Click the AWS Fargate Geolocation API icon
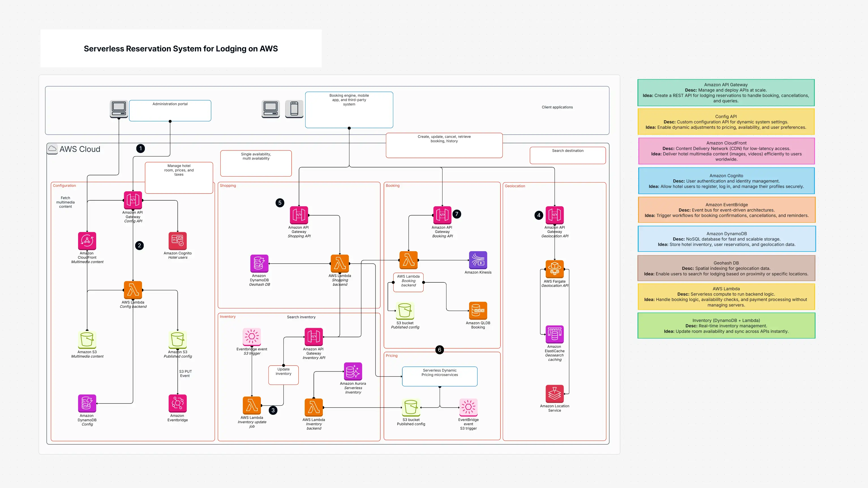 coord(554,269)
